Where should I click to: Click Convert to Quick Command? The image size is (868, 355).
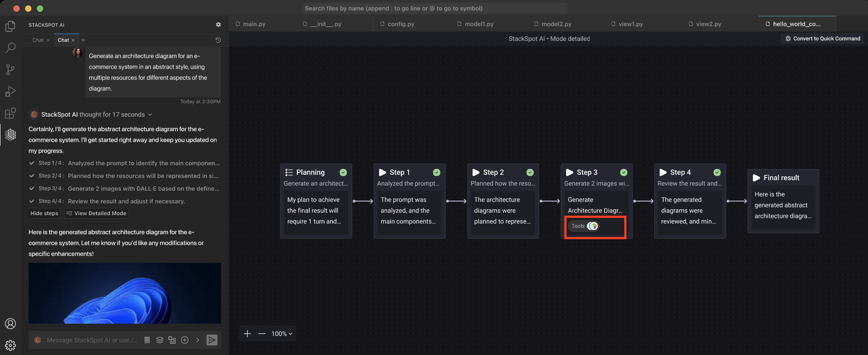(823, 39)
